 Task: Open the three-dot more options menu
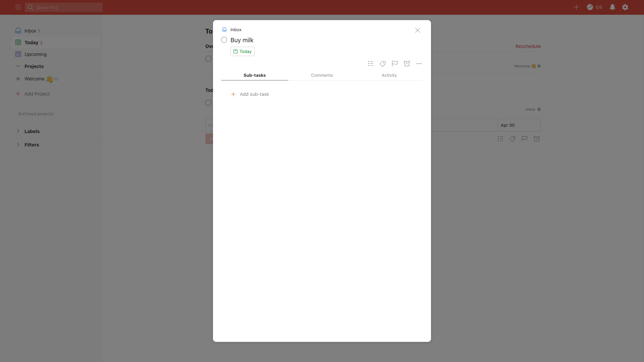419,64
